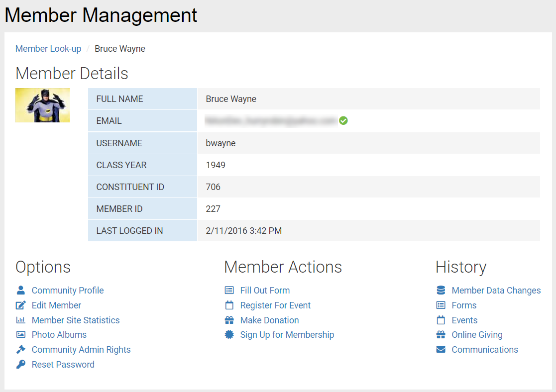This screenshot has width=556, height=392.
Task: View the Events history
Action: click(x=466, y=320)
